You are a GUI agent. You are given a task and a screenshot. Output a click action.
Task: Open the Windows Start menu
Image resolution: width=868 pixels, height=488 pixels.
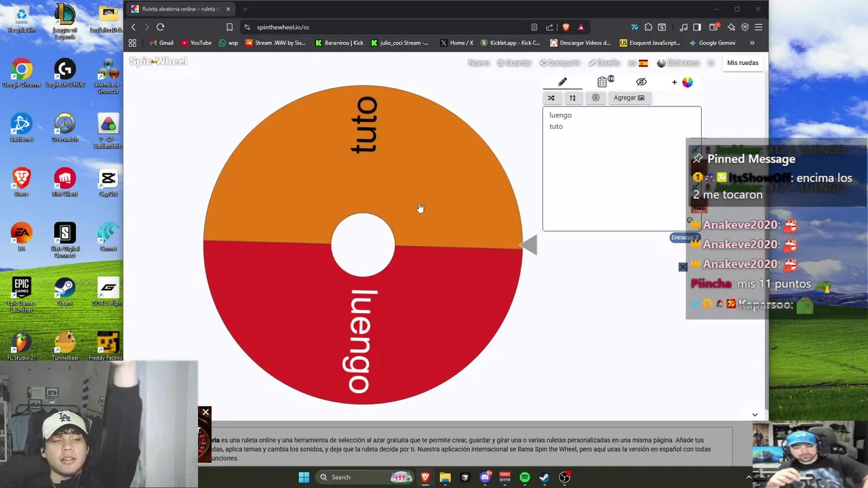pos(304,477)
